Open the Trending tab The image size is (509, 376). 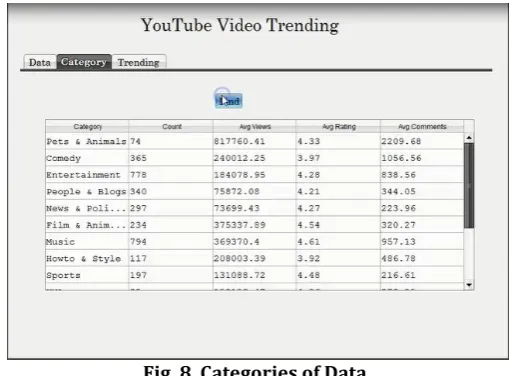pyautogui.click(x=139, y=62)
